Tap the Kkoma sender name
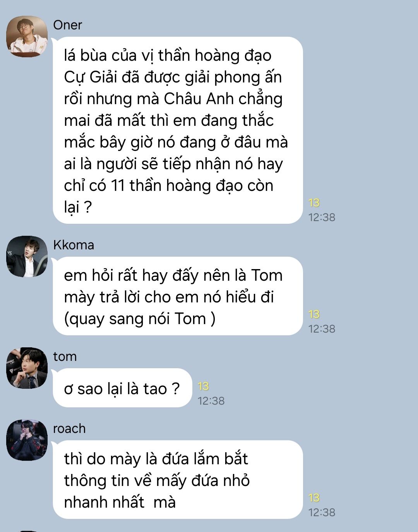 (x=74, y=245)
